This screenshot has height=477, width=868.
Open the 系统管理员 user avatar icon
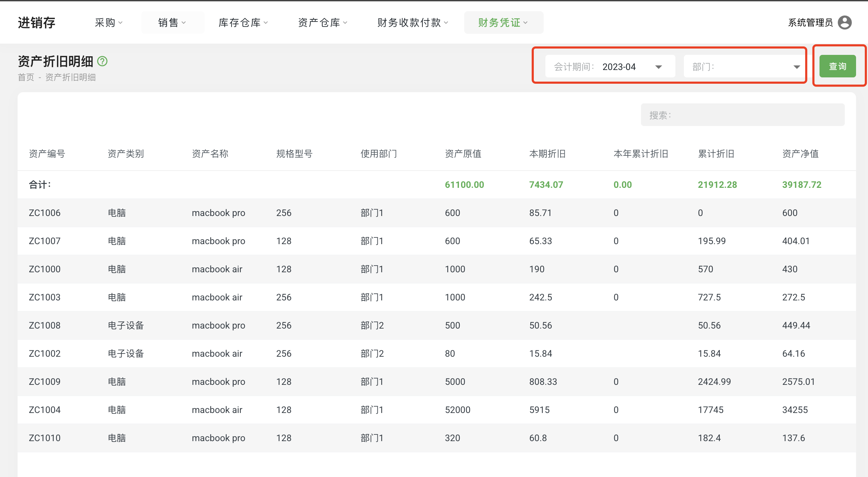[845, 23]
